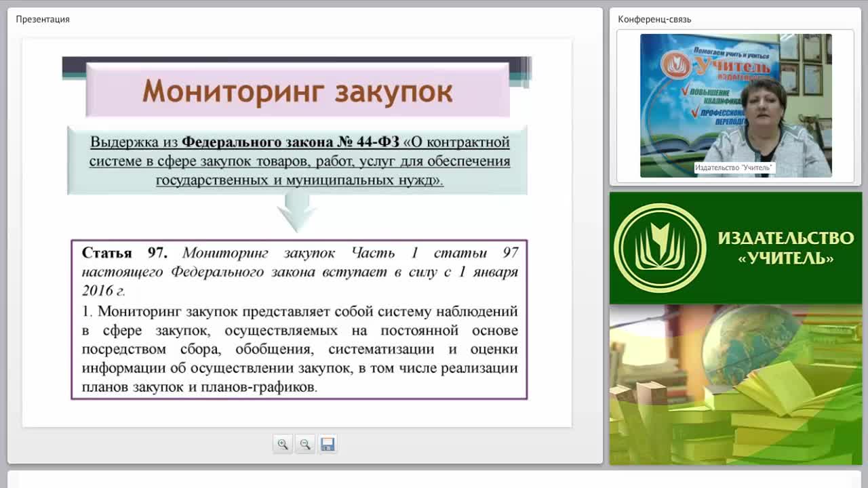Viewport: 868px width, 488px height.
Task: Click the line 'государственных и муниципальных нужд»'
Action: point(300,180)
